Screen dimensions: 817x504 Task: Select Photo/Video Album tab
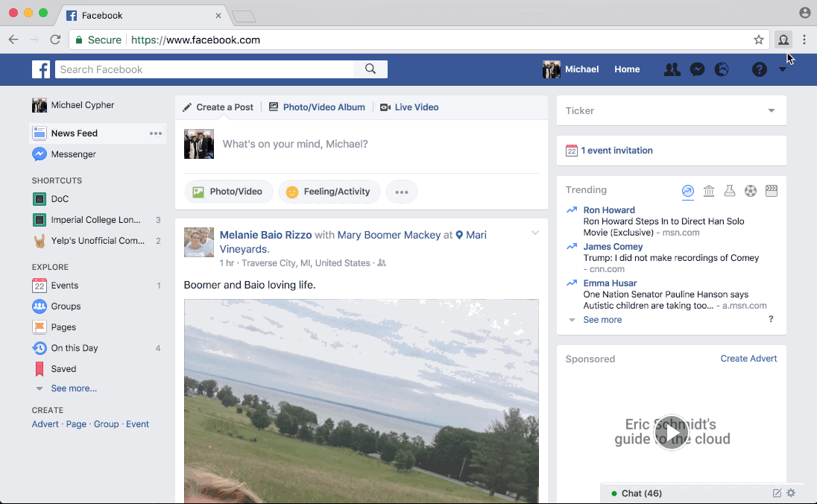click(x=317, y=107)
